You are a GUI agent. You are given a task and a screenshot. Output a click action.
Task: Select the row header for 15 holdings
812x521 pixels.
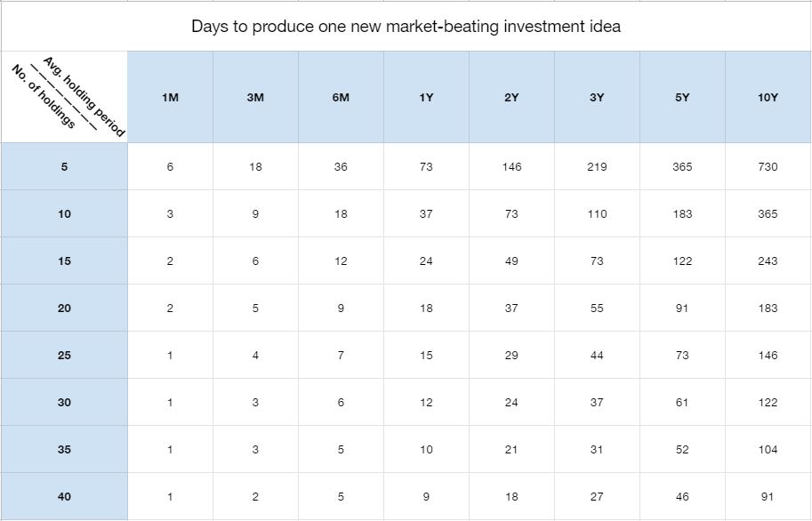click(x=64, y=261)
